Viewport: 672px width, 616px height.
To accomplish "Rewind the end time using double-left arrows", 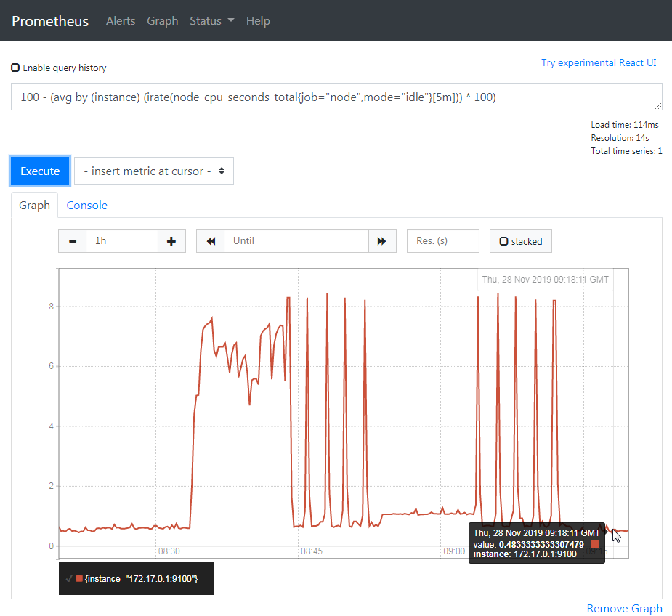I will point(211,241).
